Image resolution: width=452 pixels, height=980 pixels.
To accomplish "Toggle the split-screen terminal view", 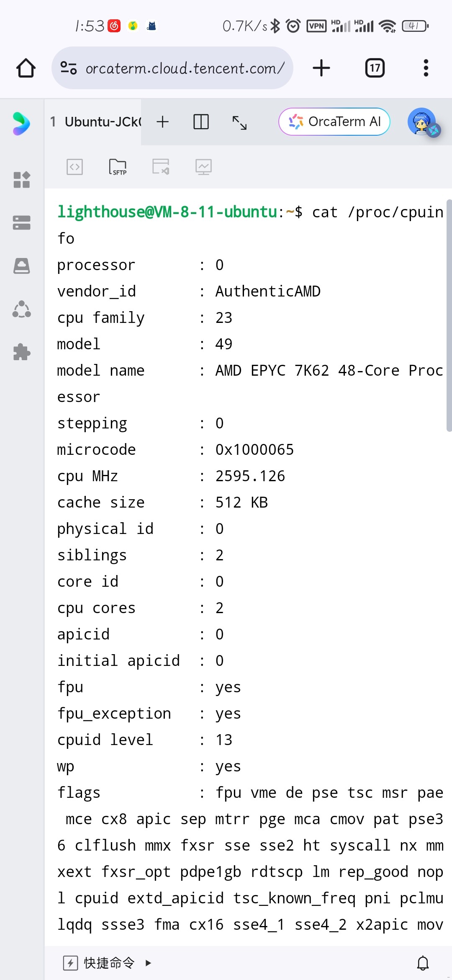I will tap(200, 122).
